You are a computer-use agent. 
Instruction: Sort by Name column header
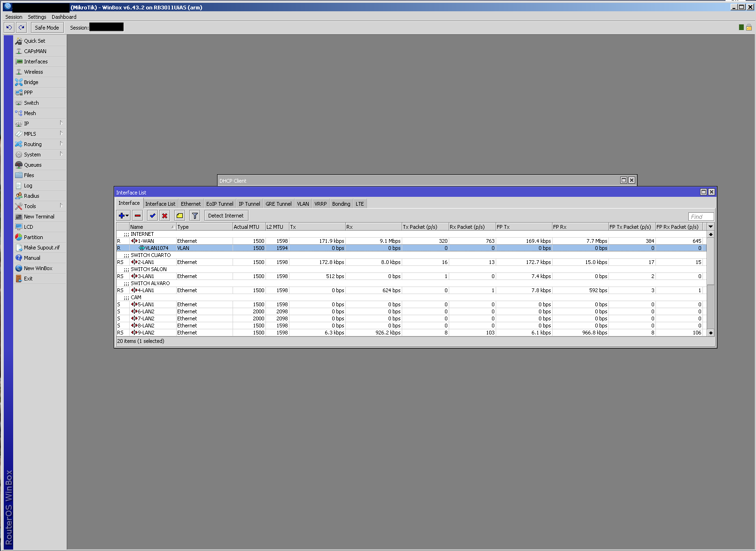coord(153,227)
